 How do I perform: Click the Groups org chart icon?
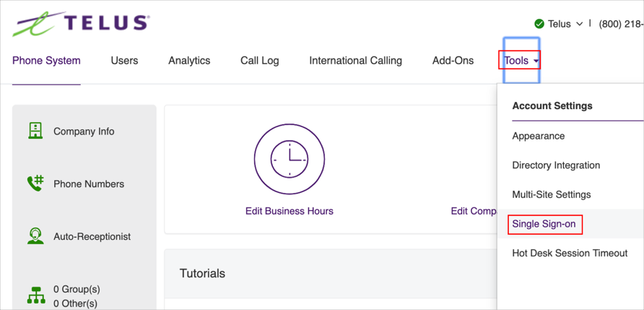35,296
